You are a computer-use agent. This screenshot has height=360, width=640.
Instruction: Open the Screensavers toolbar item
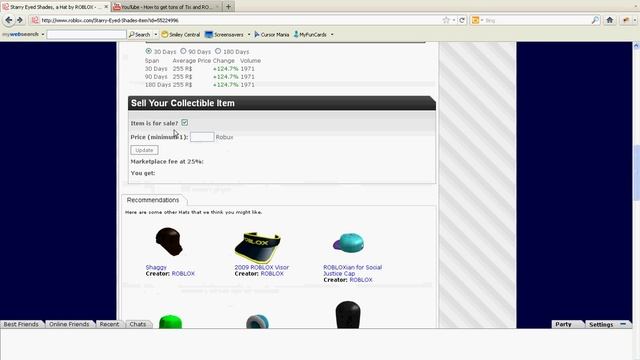coord(224,35)
